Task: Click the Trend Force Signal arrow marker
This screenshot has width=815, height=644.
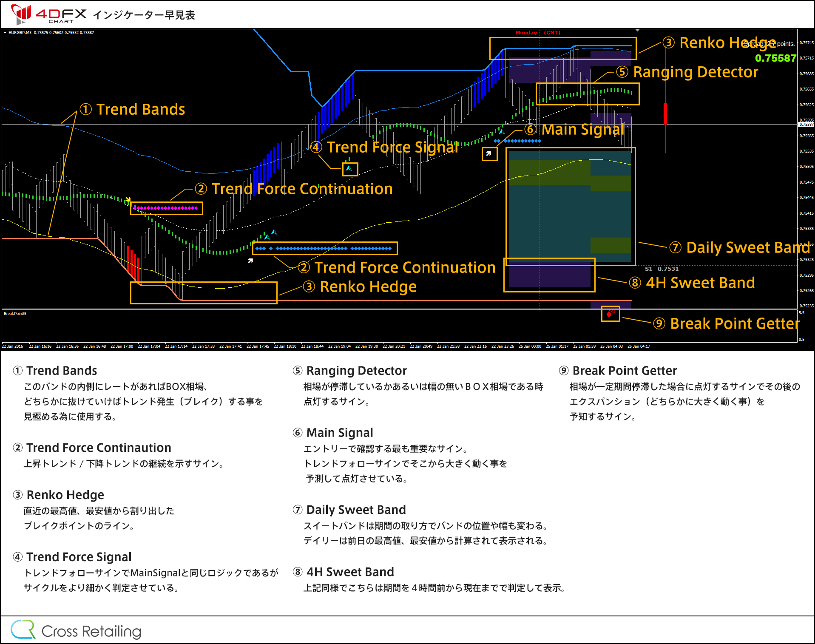Action: click(349, 169)
